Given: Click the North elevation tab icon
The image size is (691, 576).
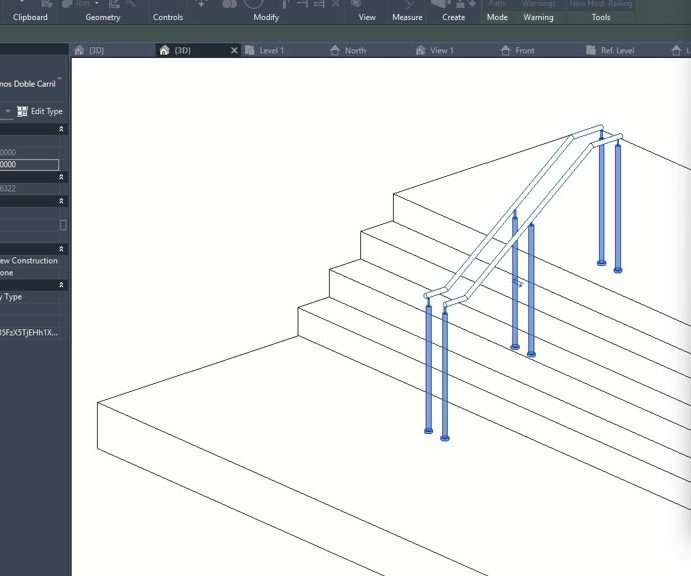Looking at the screenshot, I should [x=335, y=50].
